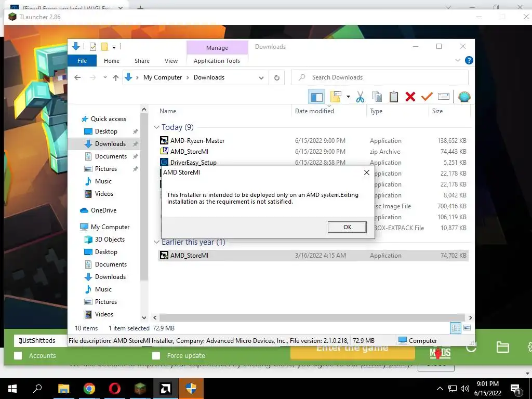The height and width of the screenshot is (399, 532).
Task: Open Minecraft TLauncher taskbar icon
Action: click(x=140, y=389)
